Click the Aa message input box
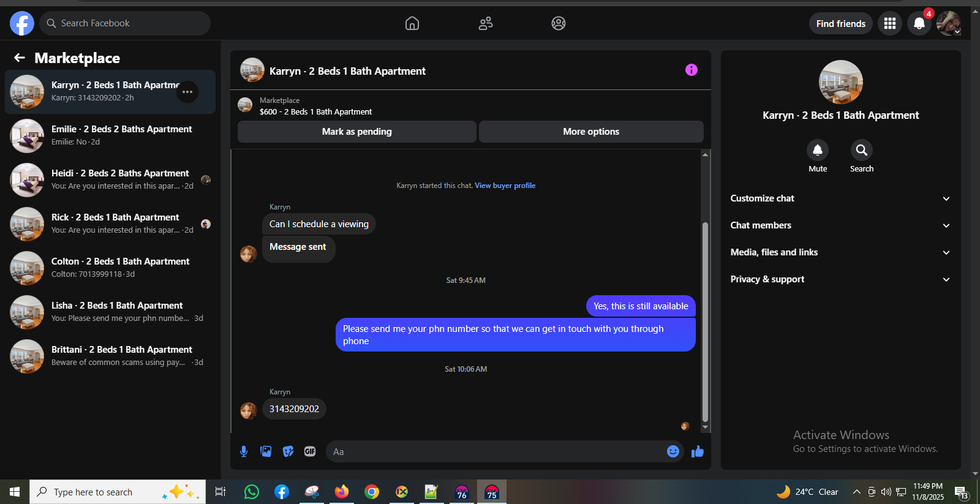 [496, 451]
